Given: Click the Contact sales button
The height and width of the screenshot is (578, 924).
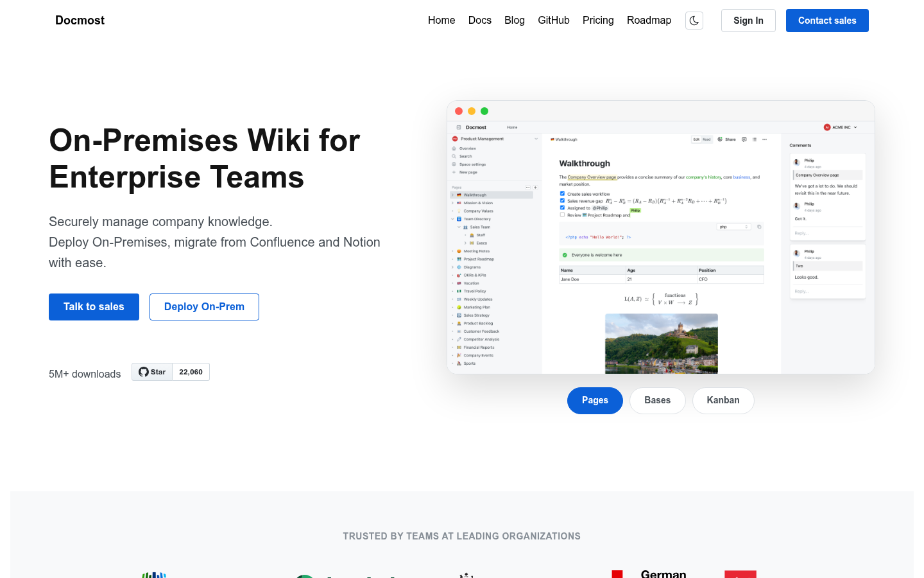Looking at the screenshot, I should point(827,21).
